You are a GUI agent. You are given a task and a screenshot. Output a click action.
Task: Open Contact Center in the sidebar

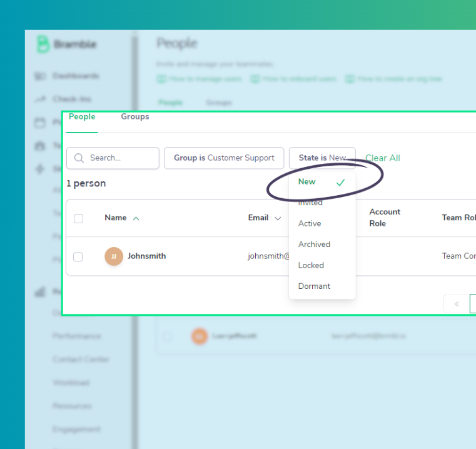coord(81,360)
